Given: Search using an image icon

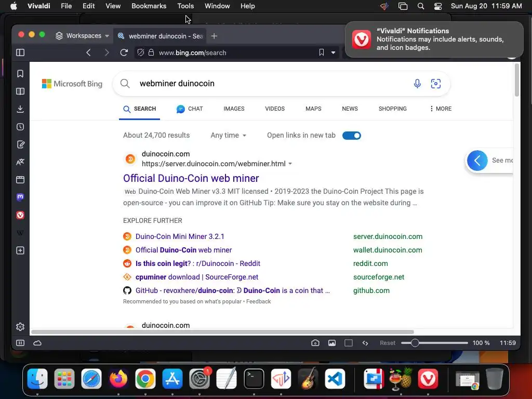Looking at the screenshot, I should 436,84.
